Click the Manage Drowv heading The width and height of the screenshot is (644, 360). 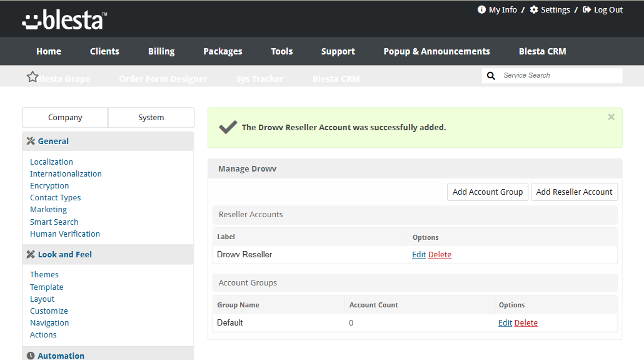point(247,168)
